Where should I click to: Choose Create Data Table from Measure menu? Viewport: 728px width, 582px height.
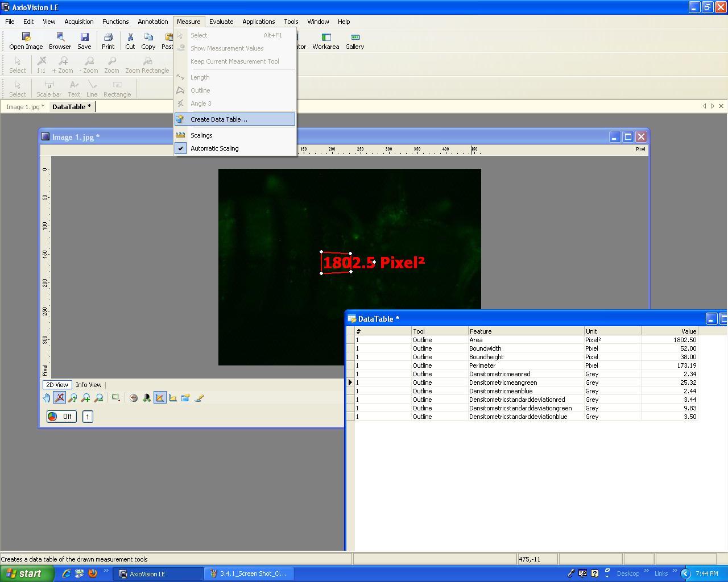[219, 119]
